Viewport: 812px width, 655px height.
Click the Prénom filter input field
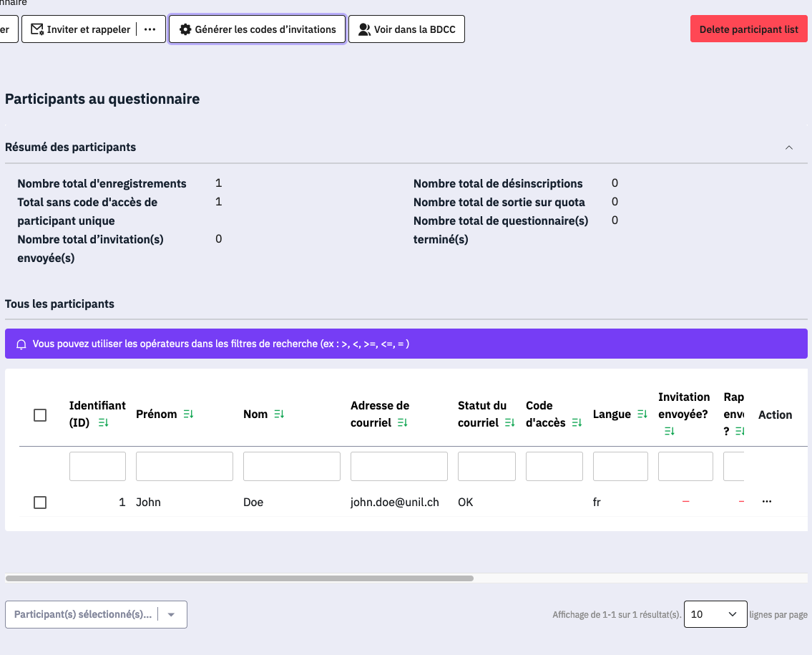point(185,466)
